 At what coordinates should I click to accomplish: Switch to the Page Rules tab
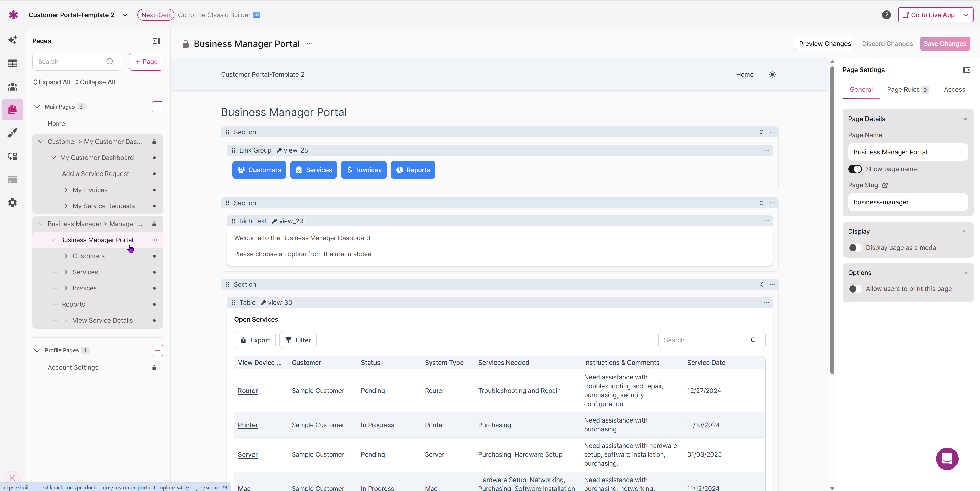coord(908,90)
